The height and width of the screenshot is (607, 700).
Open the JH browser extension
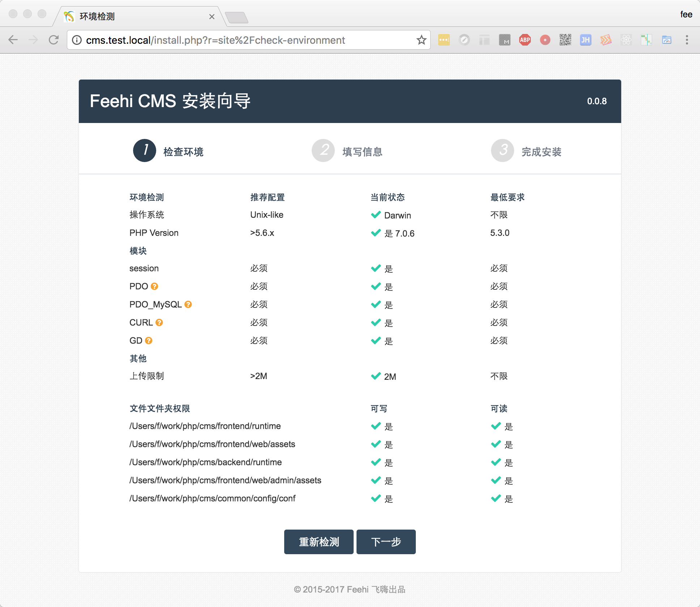coord(585,40)
